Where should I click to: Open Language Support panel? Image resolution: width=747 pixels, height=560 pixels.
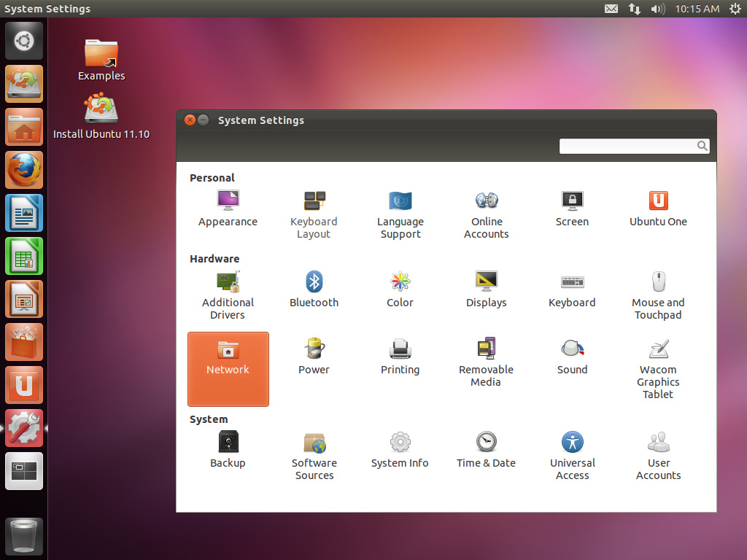[400, 214]
